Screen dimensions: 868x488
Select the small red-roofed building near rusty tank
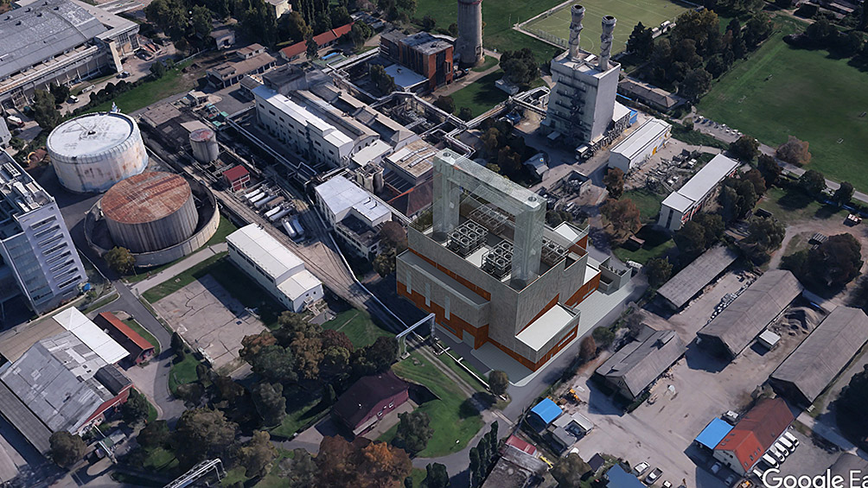point(236,176)
